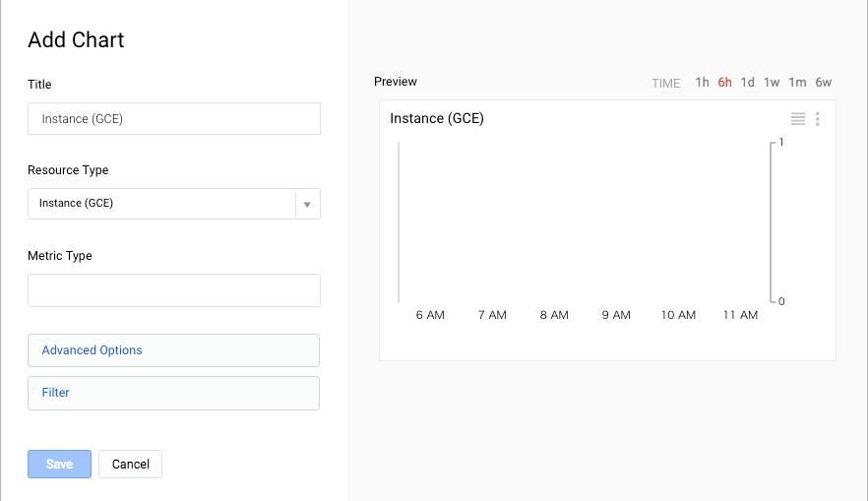Select the 6h time range
868x501 pixels.
(724, 83)
